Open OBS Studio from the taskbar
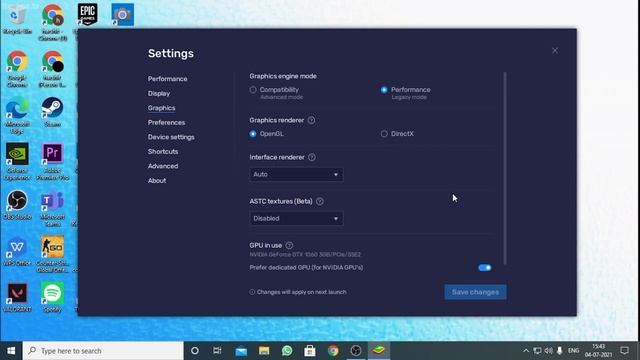This screenshot has width=640, height=360. [356, 351]
